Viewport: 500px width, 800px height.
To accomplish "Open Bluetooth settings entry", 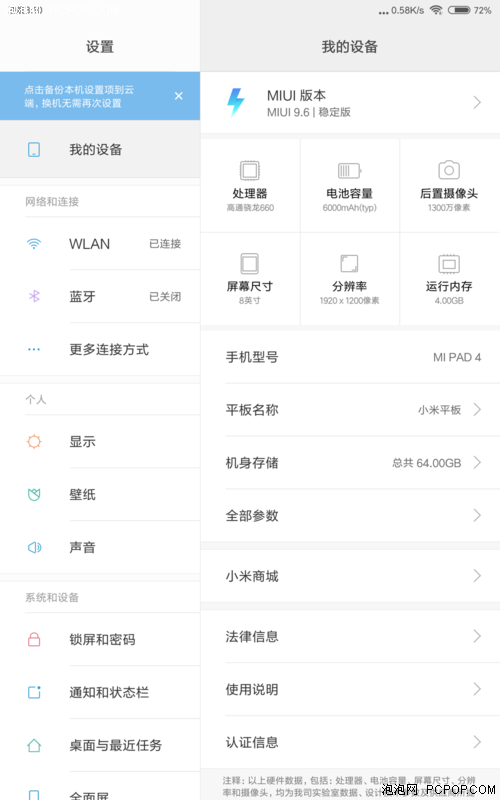I will tap(100, 296).
